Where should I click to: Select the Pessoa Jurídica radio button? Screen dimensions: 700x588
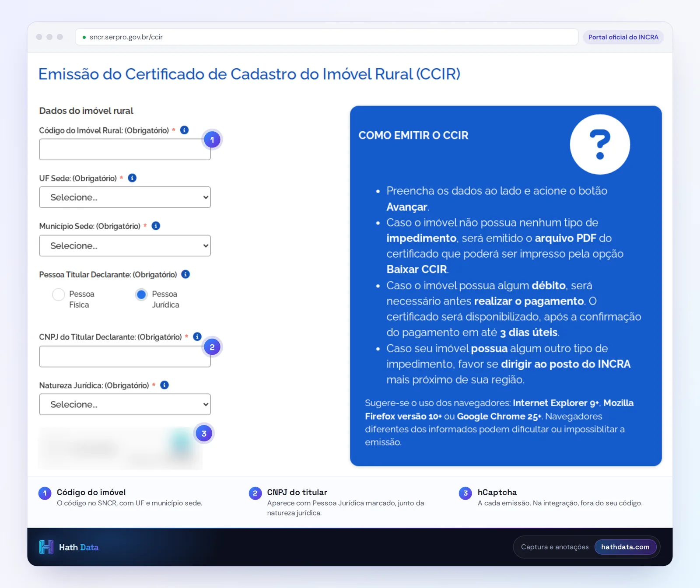point(141,294)
